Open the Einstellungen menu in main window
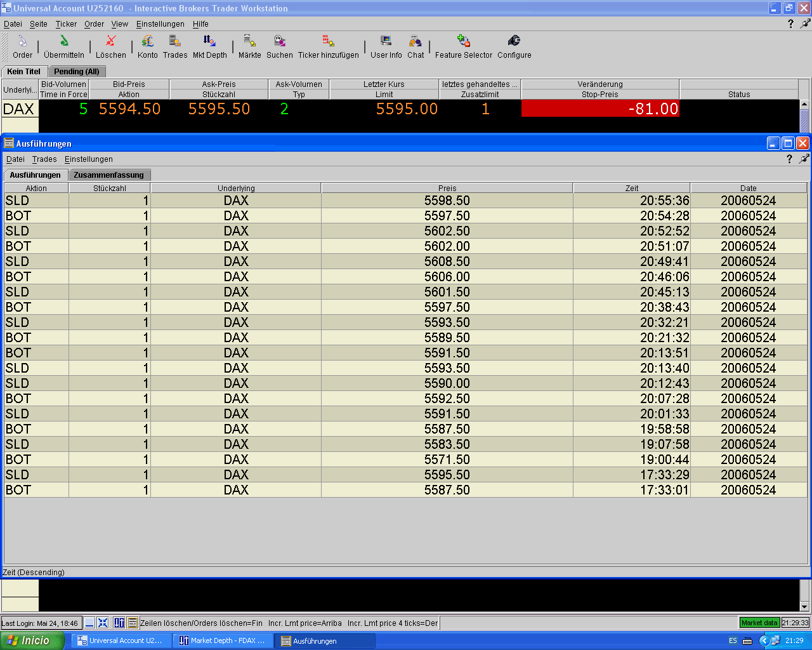Image resolution: width=812 pixels, height=650 pixels. tap(160, 24)
